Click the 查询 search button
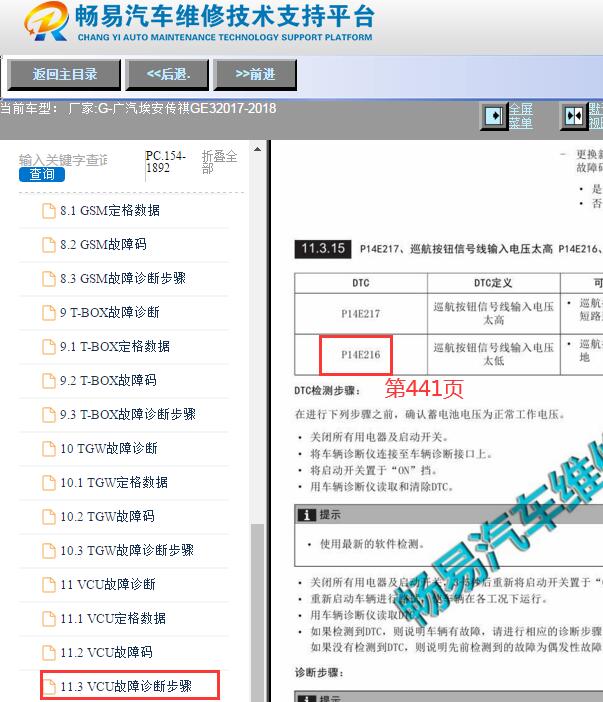 [x=42, y=174]
